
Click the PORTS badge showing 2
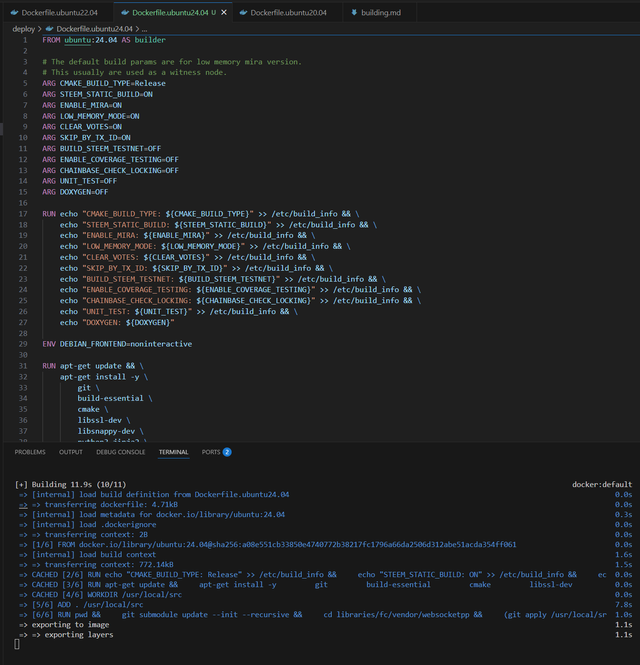point(227,452)
